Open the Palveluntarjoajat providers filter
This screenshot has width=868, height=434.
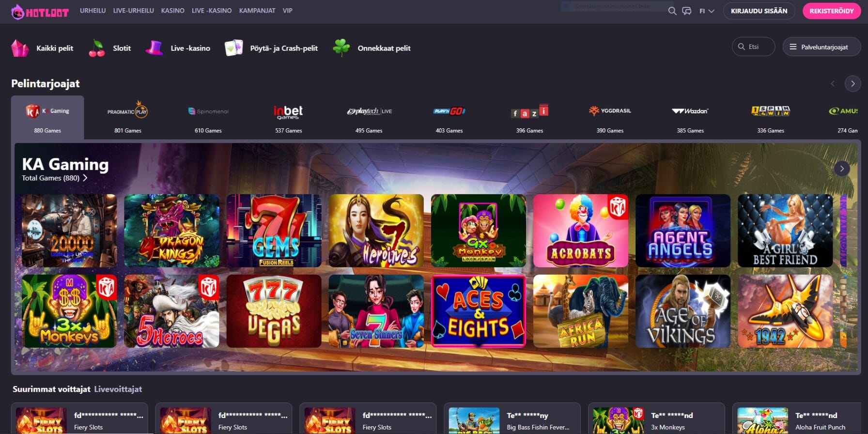[821, 47]
